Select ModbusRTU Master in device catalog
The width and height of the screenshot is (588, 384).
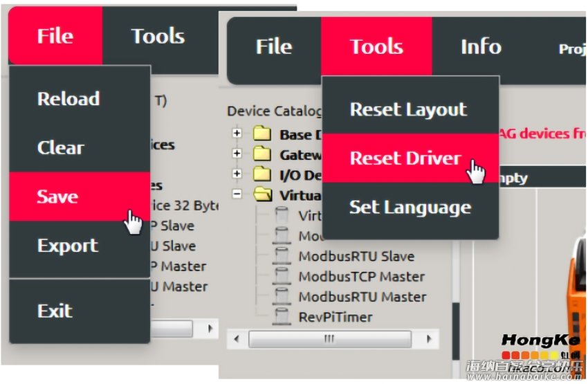[362, 297]
